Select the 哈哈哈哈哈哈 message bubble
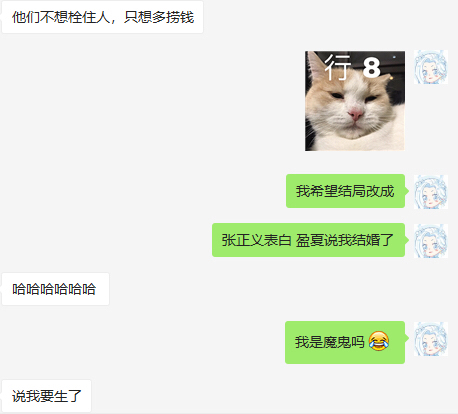The height and width of the screenshot is (414, 458). 56,289
